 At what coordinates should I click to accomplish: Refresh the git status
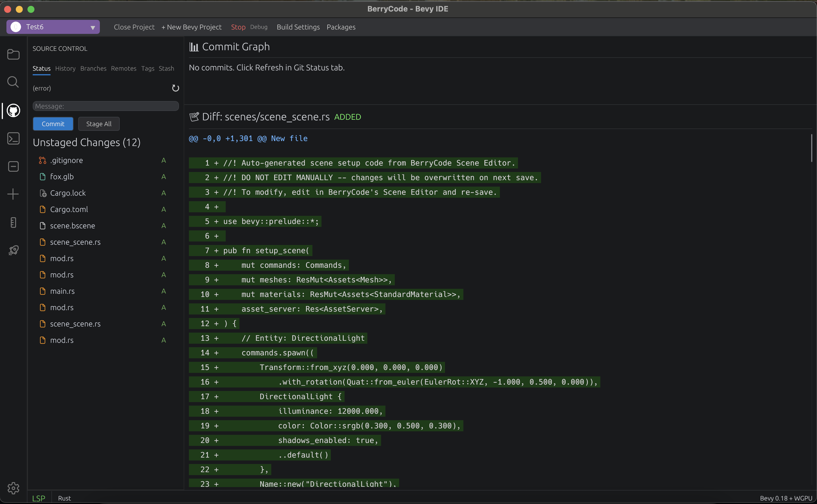pyautogui.click(x=175, y=88)
